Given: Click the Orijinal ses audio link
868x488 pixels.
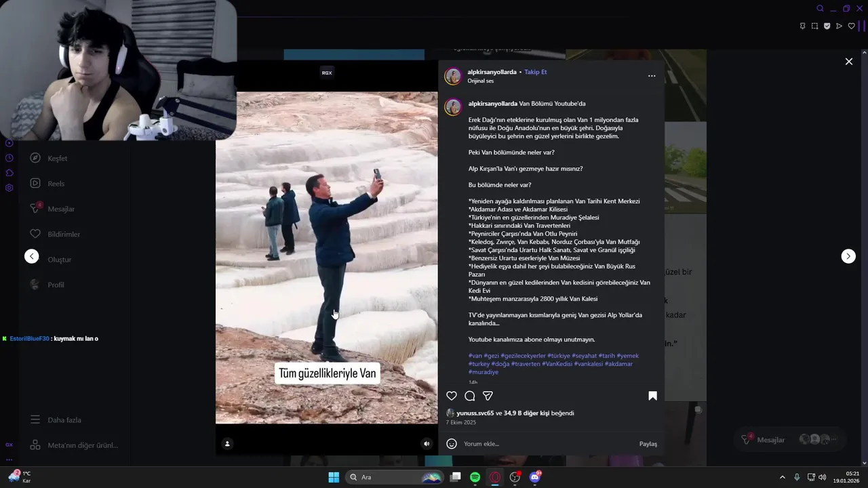Looking at the screenshot, I should pos(480,81).
